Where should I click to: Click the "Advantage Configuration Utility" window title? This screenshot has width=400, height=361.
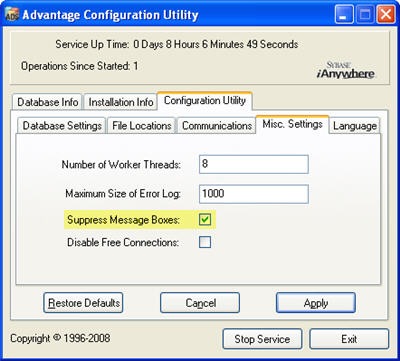(x=110, y=15)
